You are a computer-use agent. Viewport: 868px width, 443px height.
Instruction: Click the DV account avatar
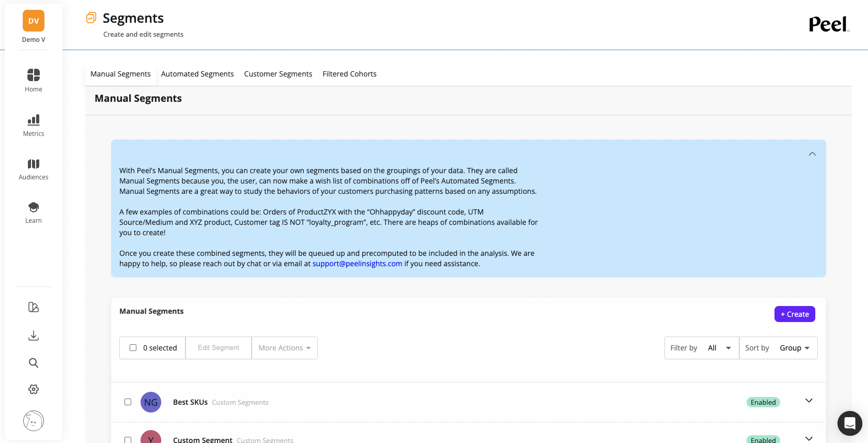click(x=34, y=21)
